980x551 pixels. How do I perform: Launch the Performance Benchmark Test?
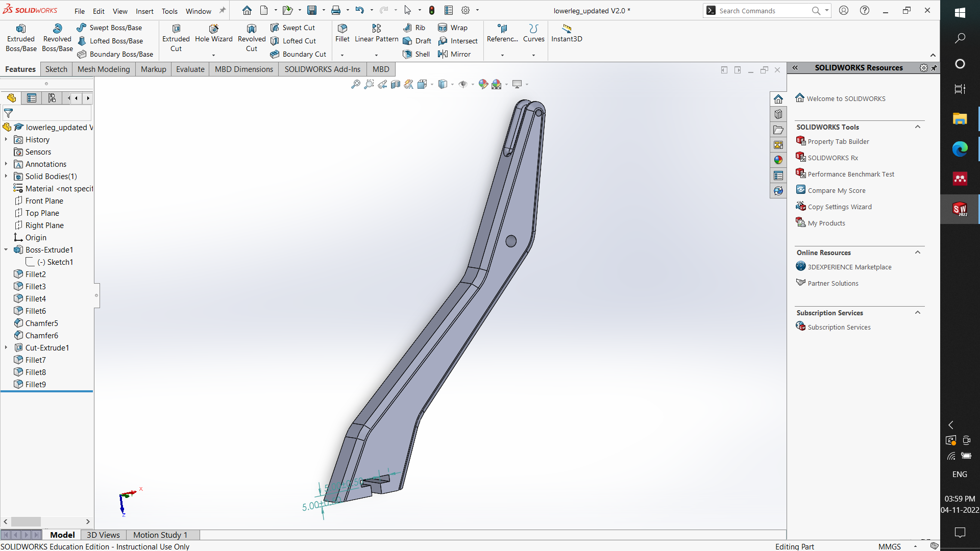[850, 173]
